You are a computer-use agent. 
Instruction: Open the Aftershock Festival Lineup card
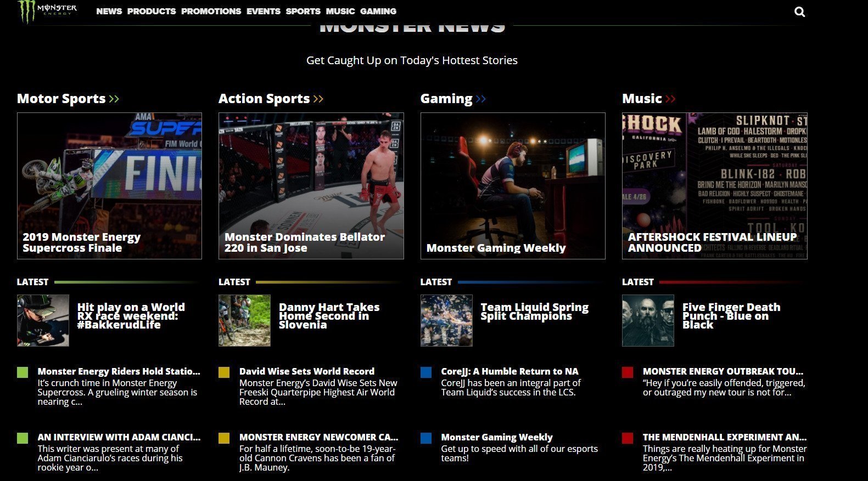point(715,186)
